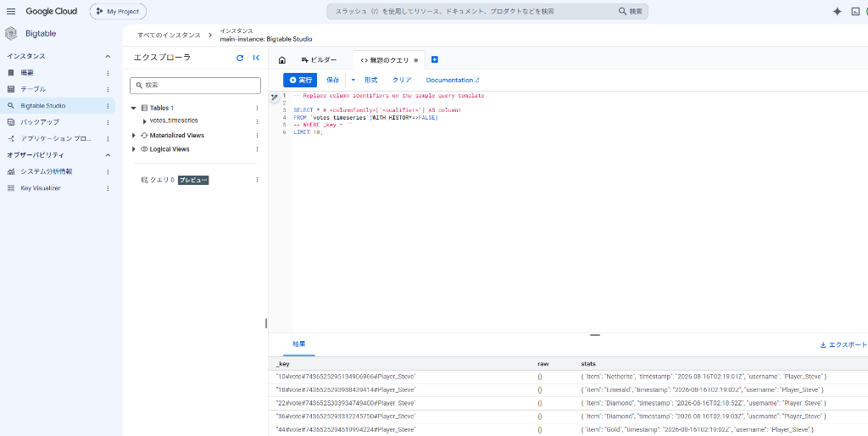
Task: Collapse the Tables 1 tree node
Action: click(133, 108)
